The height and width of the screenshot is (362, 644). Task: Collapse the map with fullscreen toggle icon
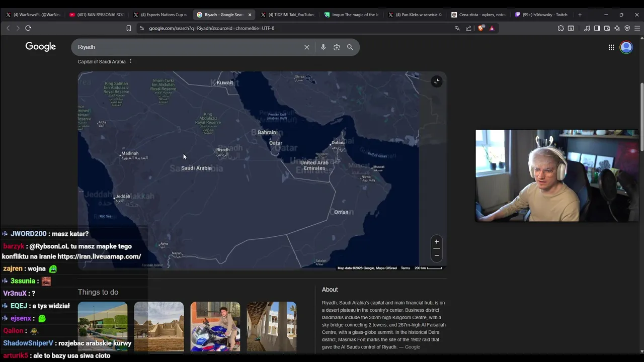[x=437, y=81]
